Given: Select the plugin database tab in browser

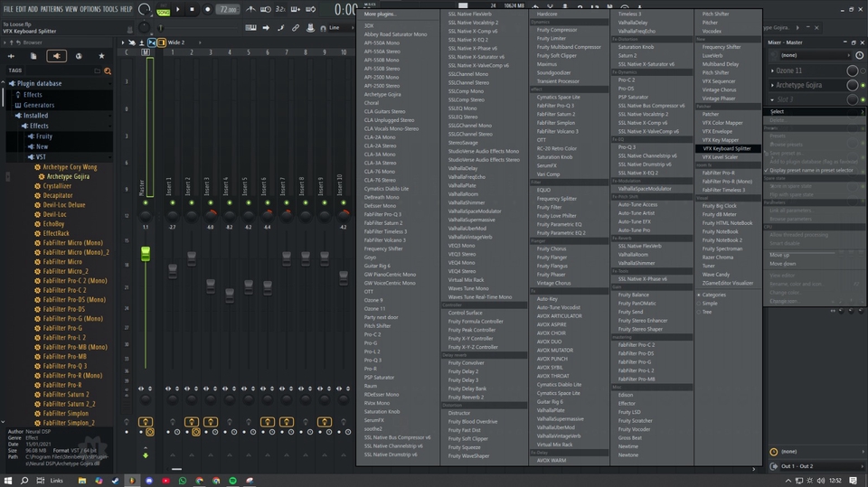Looking at the screenshot, I should 56,56.
